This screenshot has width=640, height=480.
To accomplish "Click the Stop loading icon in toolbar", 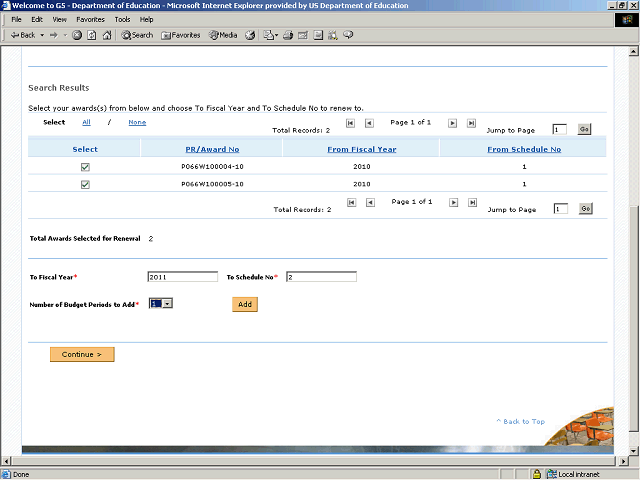I will [x=77, y=35].
